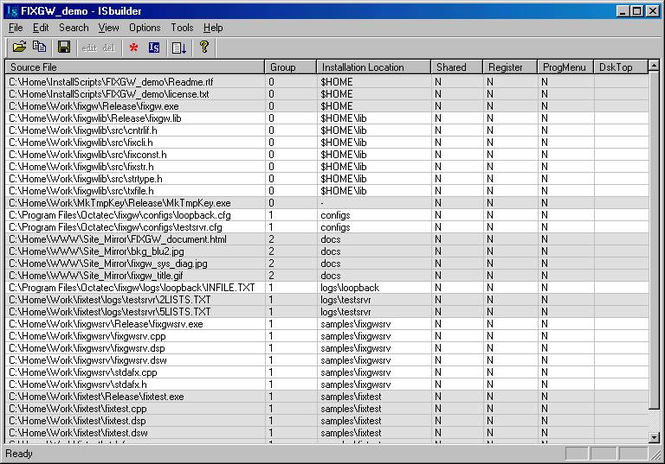This screenshot has height=464, width=665.
Task: Select the fixcli.h source file row
Action: click(x=327, y=142)
